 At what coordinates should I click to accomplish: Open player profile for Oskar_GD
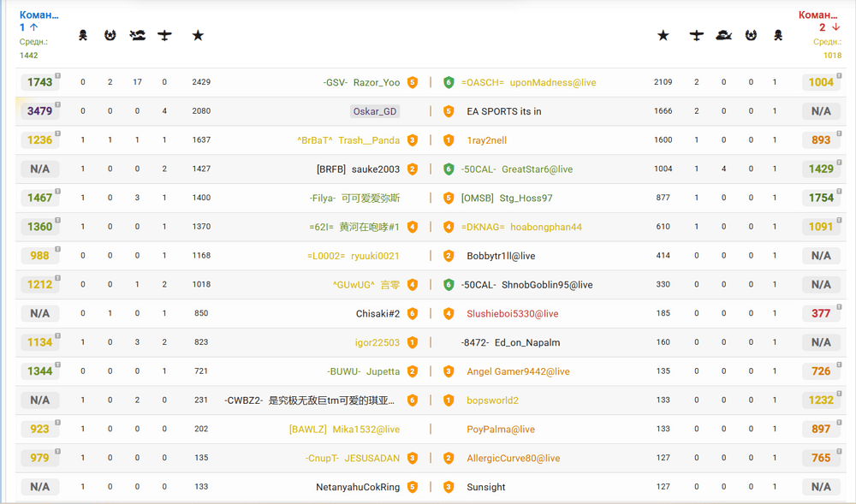click(x=375, y=111)
